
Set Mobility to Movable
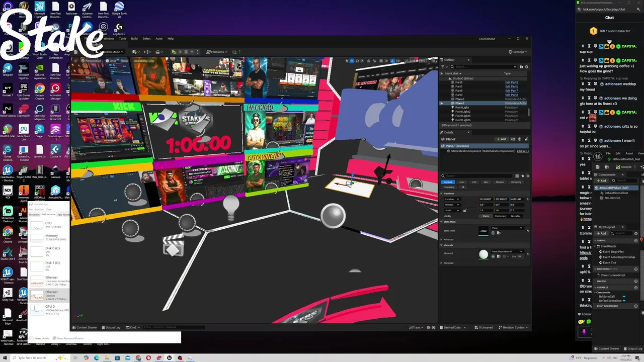pyautogui.click(x=516, y=216)
